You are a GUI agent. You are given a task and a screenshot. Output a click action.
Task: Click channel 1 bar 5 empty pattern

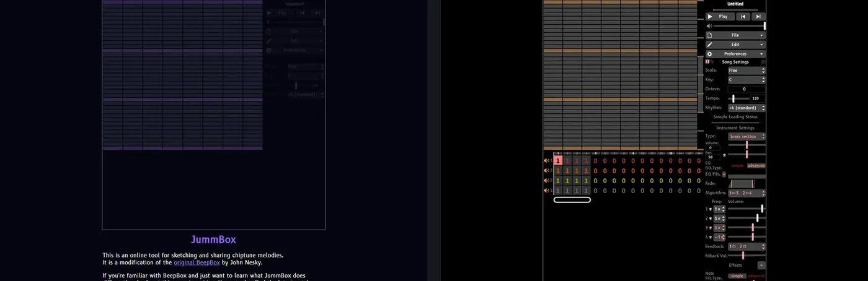596,160
